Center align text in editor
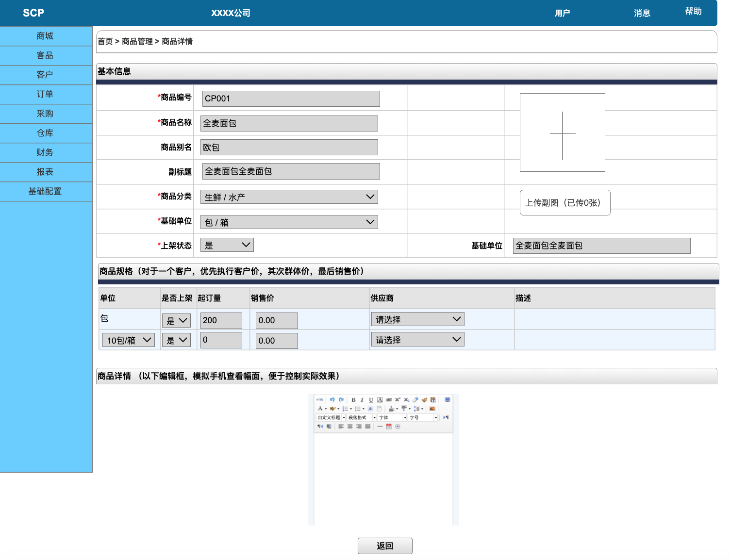This screenshot has height=560, width=730. [x=350, y=427]
